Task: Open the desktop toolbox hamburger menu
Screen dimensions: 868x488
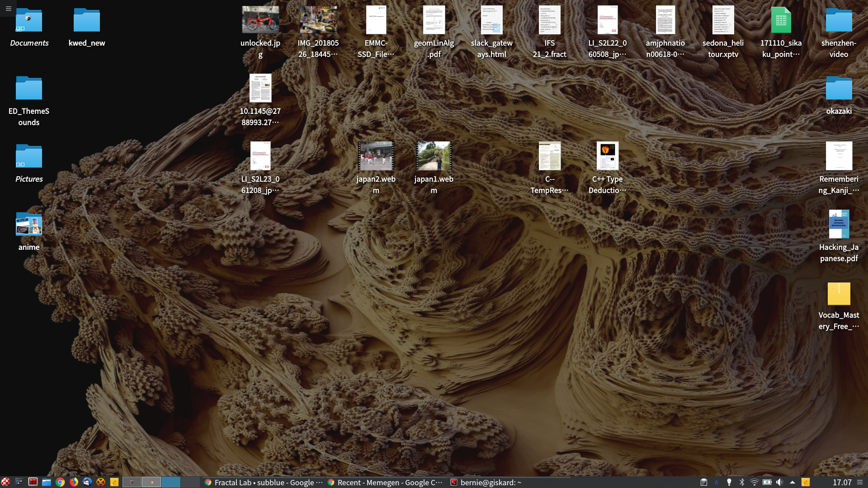Action: pos(8,8)
